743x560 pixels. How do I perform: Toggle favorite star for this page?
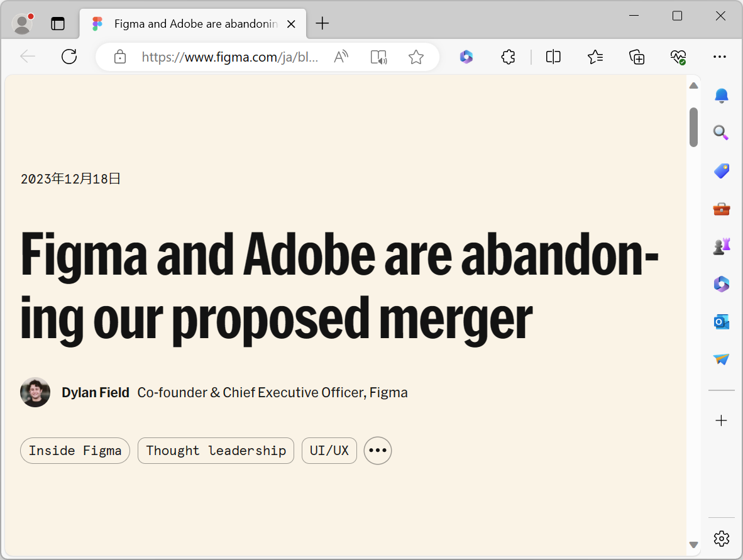point(416,57)
